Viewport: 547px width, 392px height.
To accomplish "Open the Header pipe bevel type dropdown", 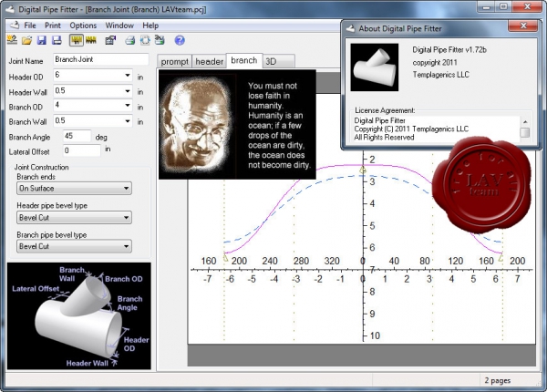I will 74,218.
